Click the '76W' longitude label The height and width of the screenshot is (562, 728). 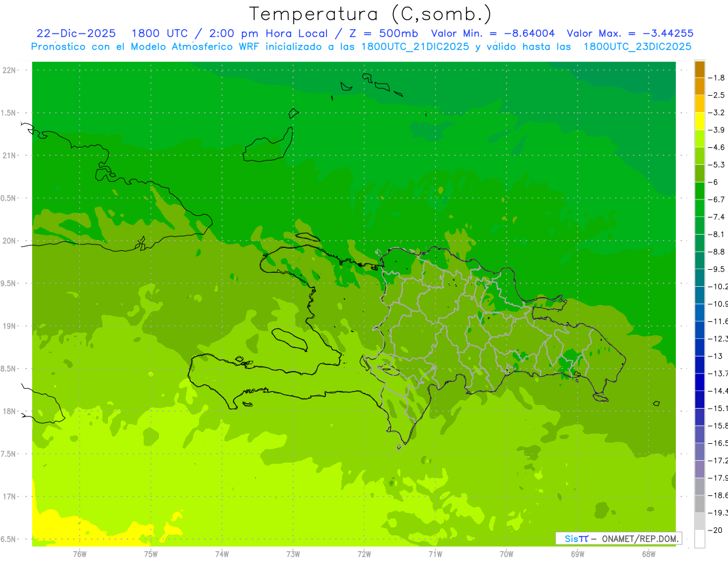(79, 554)
